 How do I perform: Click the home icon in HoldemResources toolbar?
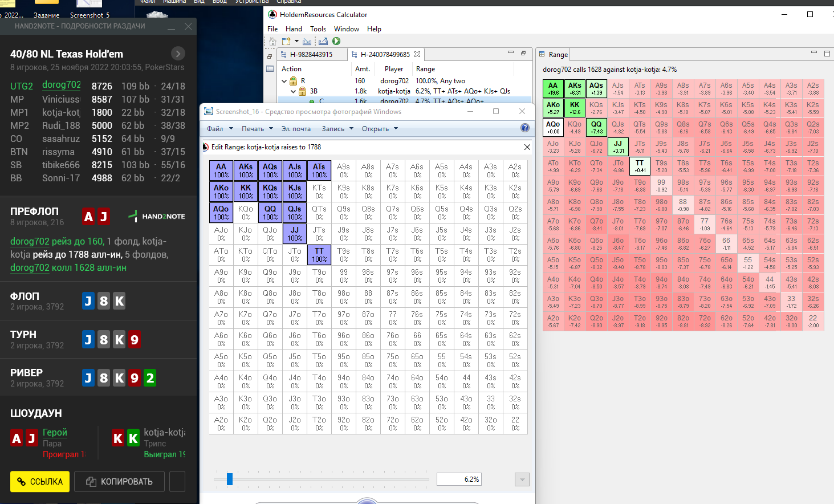point(272,41)
